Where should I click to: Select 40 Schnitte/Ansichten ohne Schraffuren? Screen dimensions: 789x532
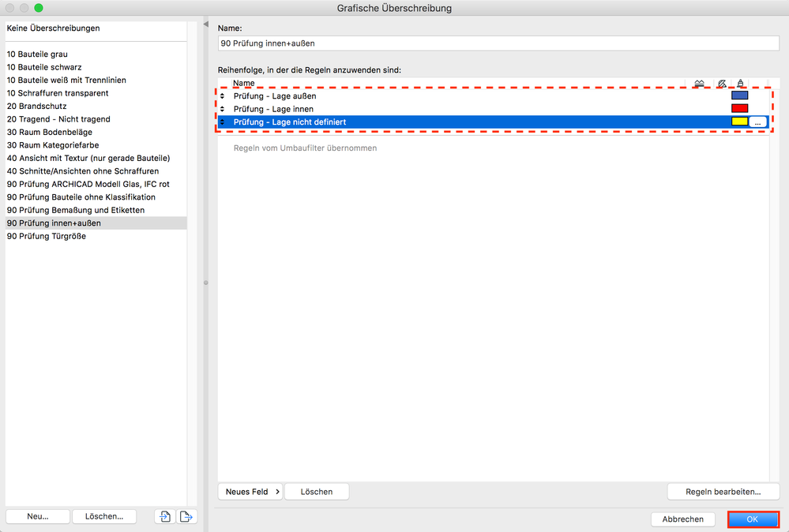click(96, 171)
